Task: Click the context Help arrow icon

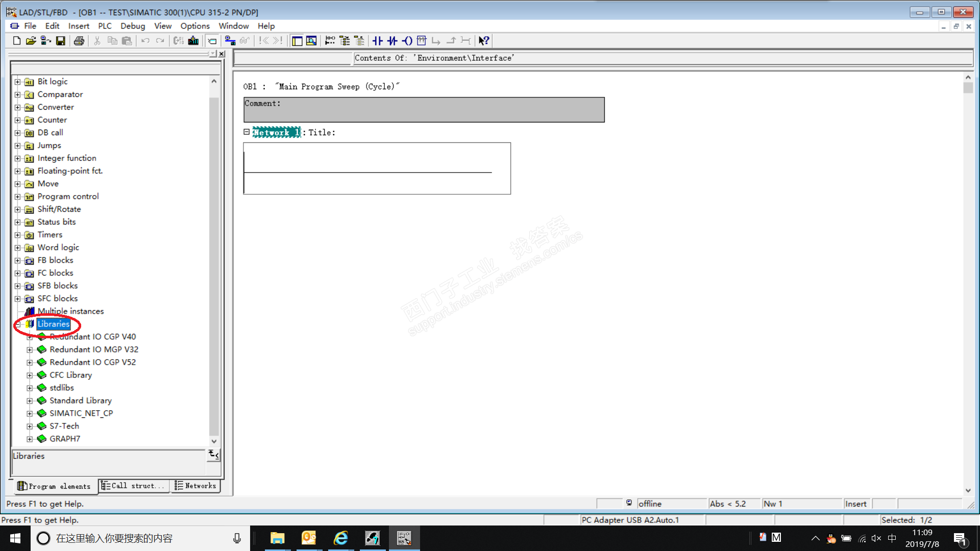Action: 483,41
